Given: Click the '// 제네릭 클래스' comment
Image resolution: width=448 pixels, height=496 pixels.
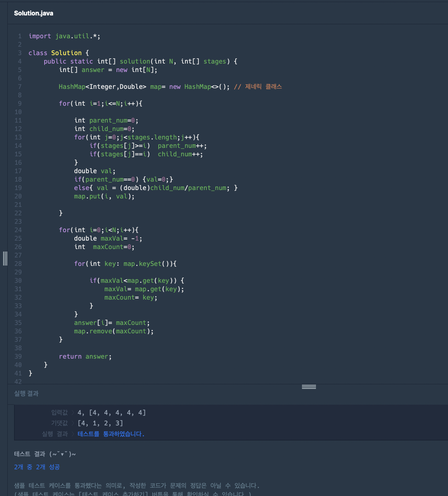Looking at the screenshot, I should (x=258, y=87).
